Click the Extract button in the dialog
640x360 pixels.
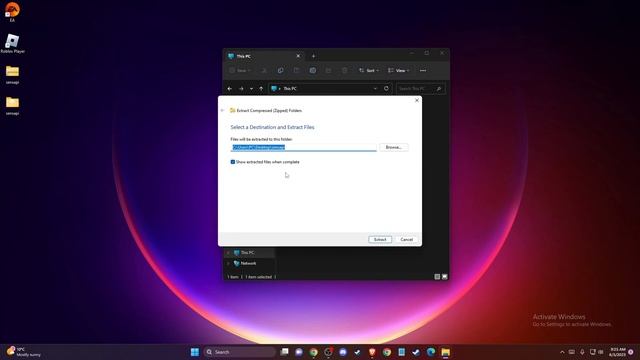tap(380, 240)
